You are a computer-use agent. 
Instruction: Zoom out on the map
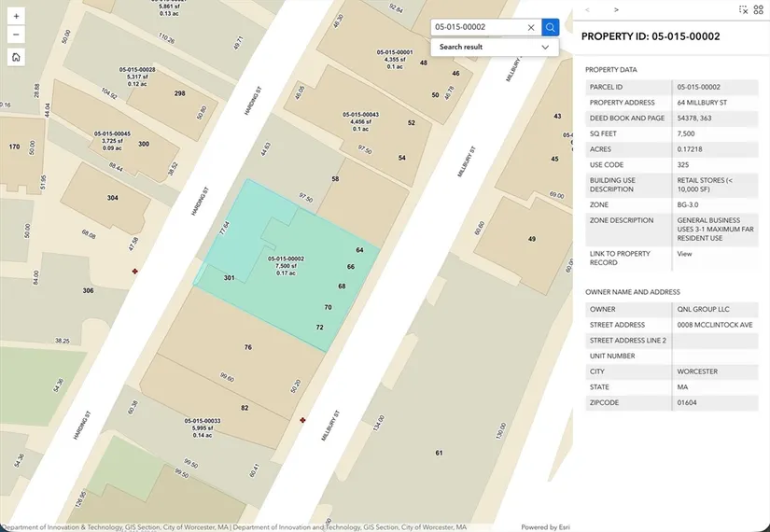pos(17,35)
